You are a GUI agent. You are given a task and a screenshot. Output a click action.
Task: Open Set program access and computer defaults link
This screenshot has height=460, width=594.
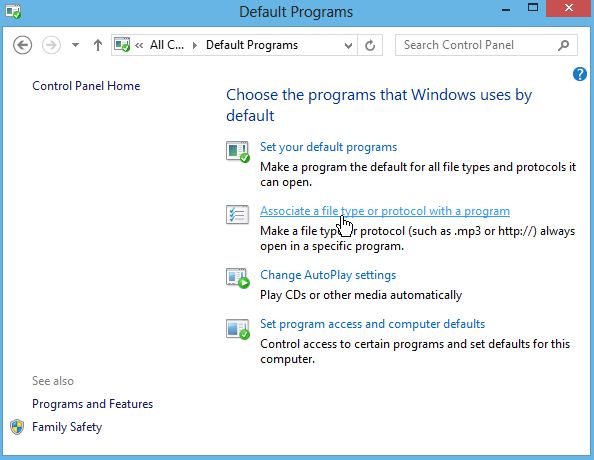click(x=372, y=324)
